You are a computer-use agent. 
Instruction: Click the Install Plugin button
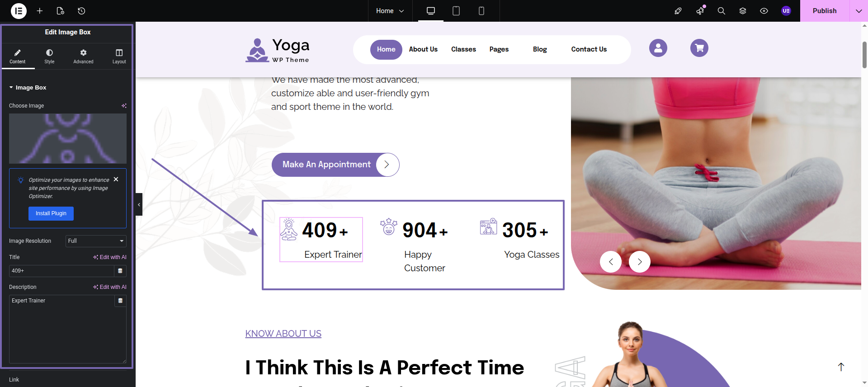point(51,213)
